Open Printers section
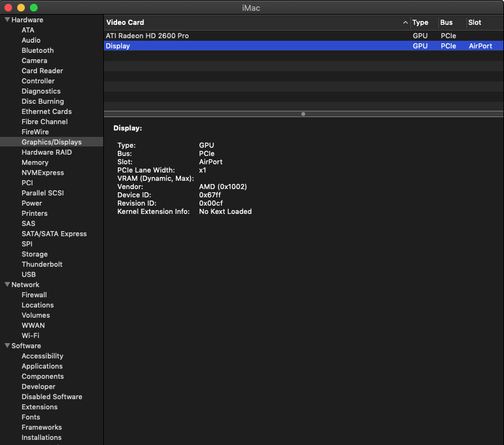Viewport: 504px width, 445px height. pyautogui.click(x=34, y=213)
